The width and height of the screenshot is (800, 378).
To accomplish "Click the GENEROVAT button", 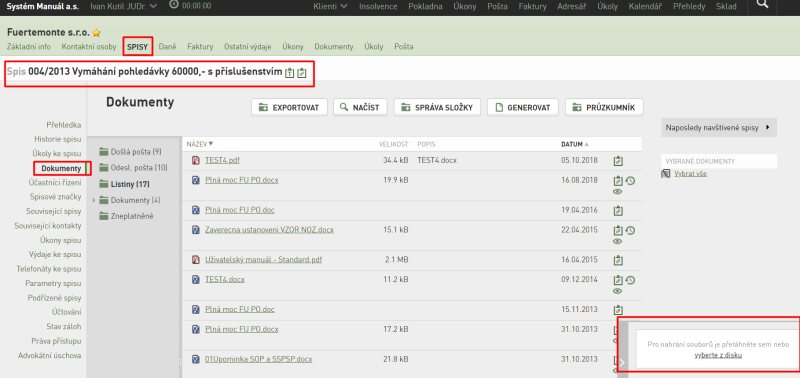I will point(523,107).
